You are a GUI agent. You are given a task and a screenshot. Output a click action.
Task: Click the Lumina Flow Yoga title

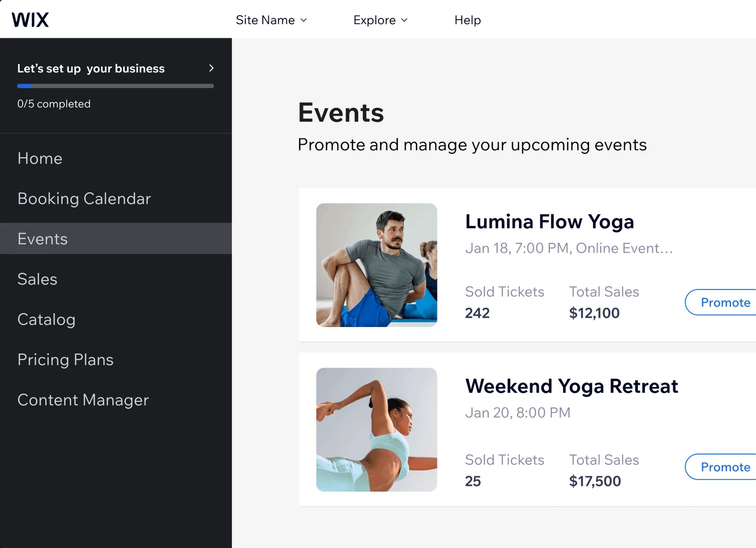point(550,222)
